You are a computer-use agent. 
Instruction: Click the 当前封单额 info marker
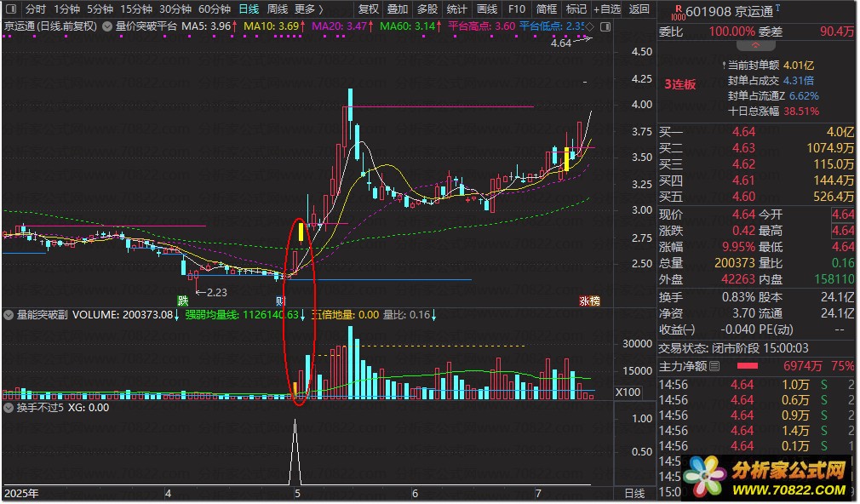point(724,66)
